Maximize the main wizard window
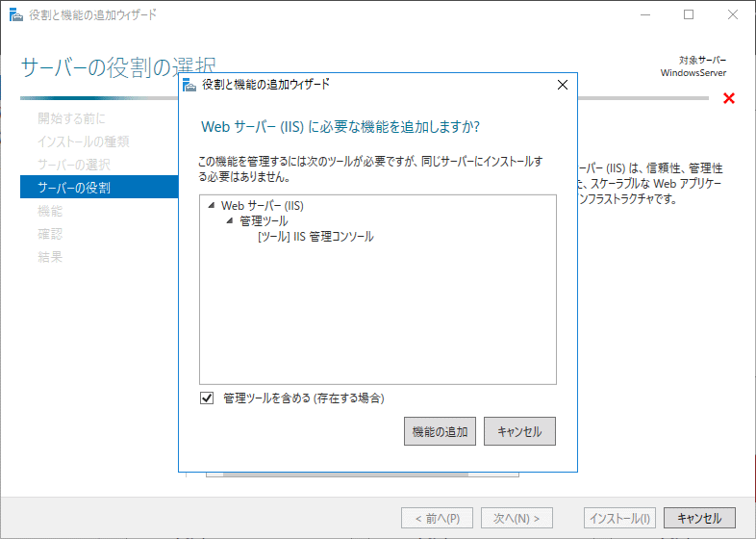 (x=689, y=15)
